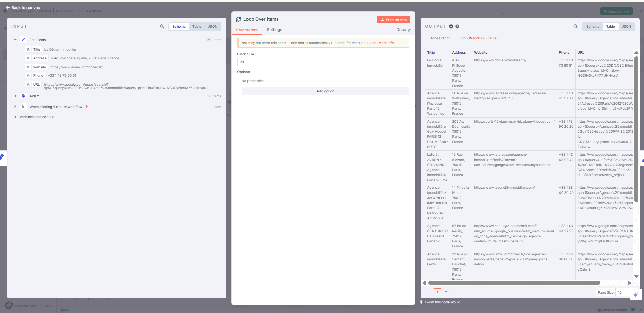The width and height of the screenshot is (644, 313).
Task: Click the vertical scrollbar of output table
Action: (637, 129)
